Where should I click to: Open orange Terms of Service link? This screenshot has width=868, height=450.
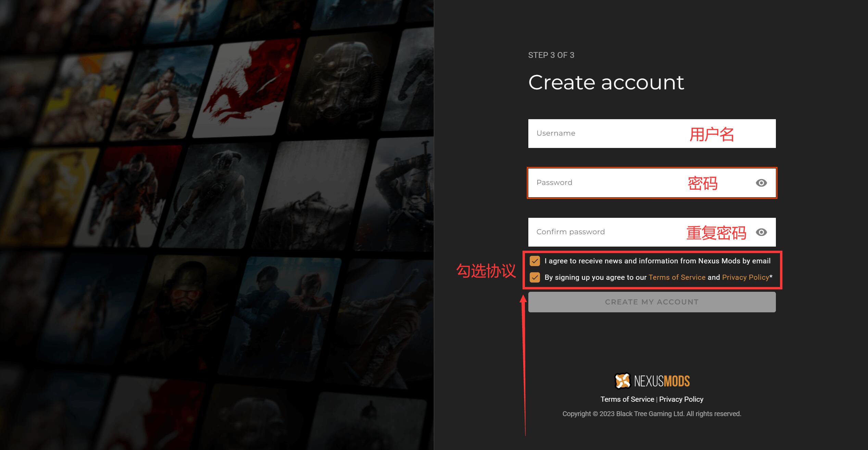[677, 277]
